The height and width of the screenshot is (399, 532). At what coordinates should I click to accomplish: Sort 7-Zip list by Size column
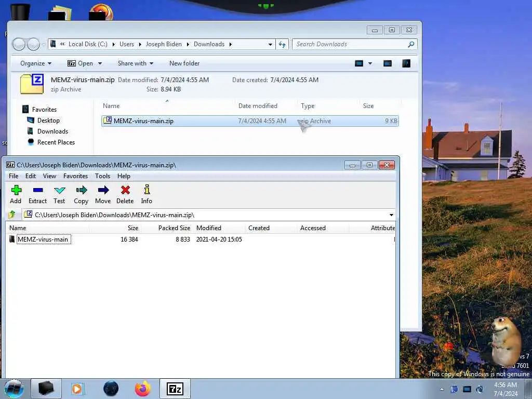[x=115, y=228]
